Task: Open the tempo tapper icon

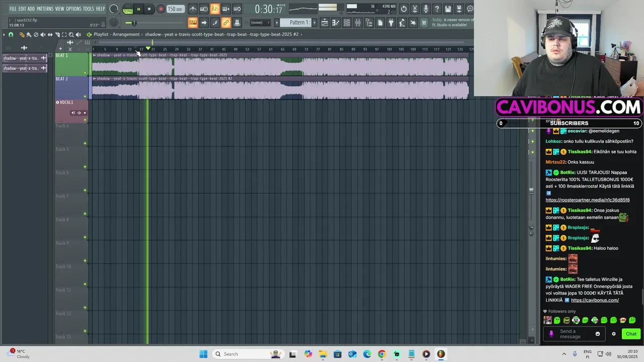Action: point(402,23)
